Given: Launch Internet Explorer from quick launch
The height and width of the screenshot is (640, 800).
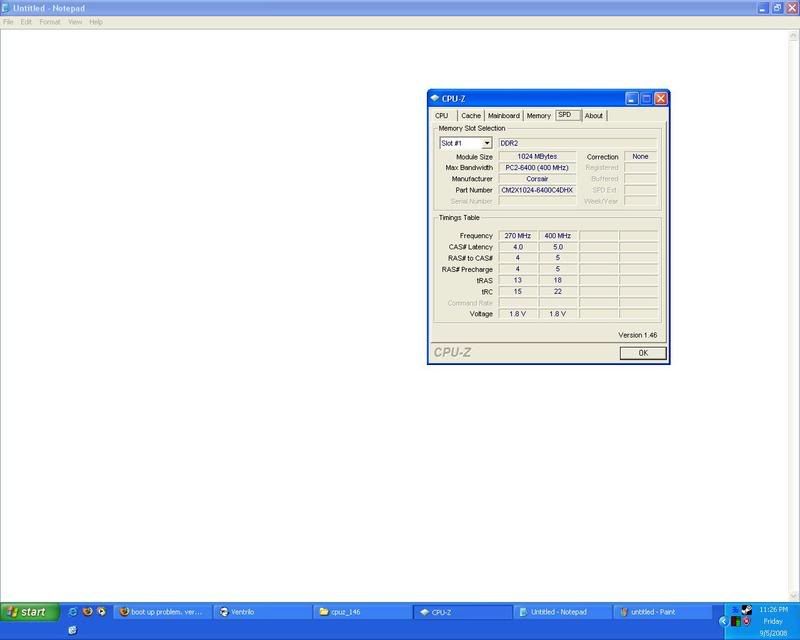Looking at the screenshot, I should tap(73, 611).
